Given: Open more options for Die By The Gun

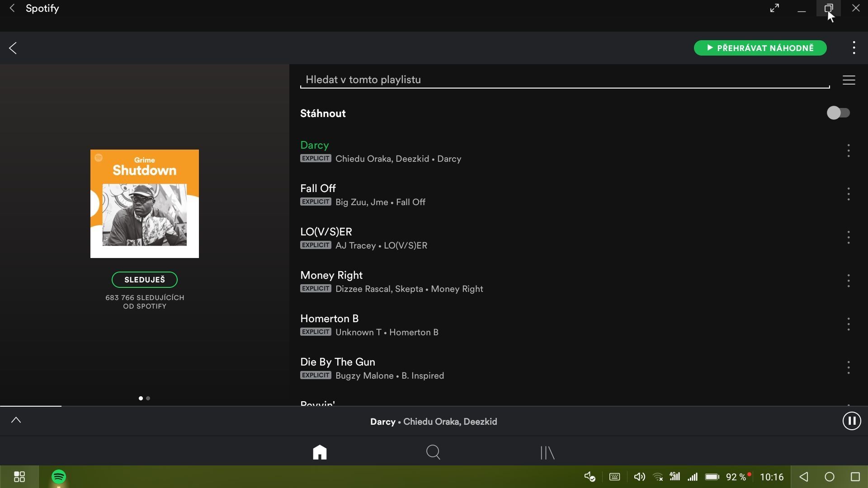Looking at the screenshot, I should pyautogui.click(x=848, y=368).
